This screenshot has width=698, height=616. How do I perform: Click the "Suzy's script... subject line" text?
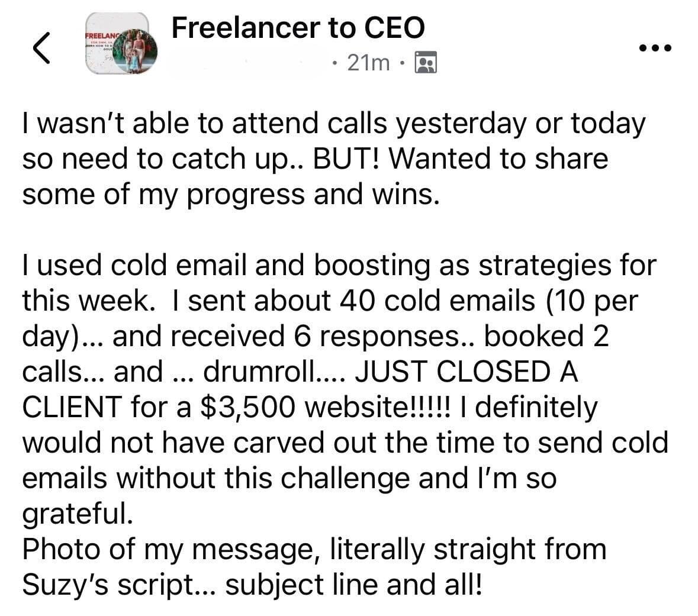click(x=252, y=585)
